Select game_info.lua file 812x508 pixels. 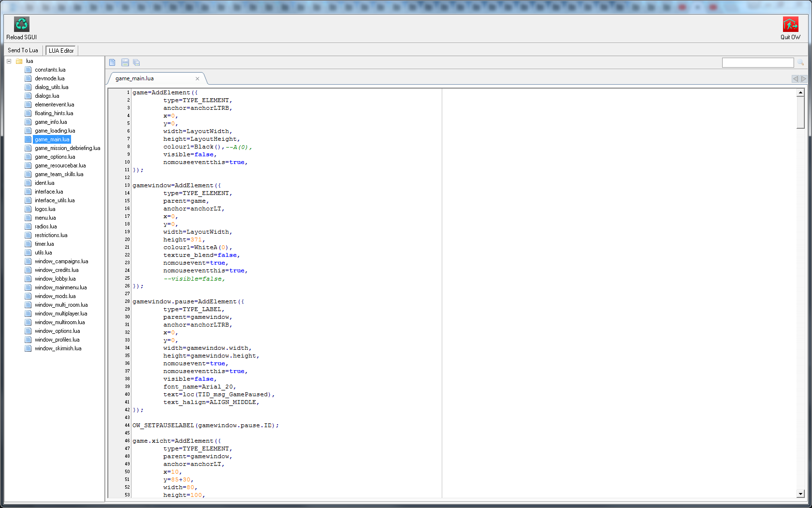(x=51, y=122)
